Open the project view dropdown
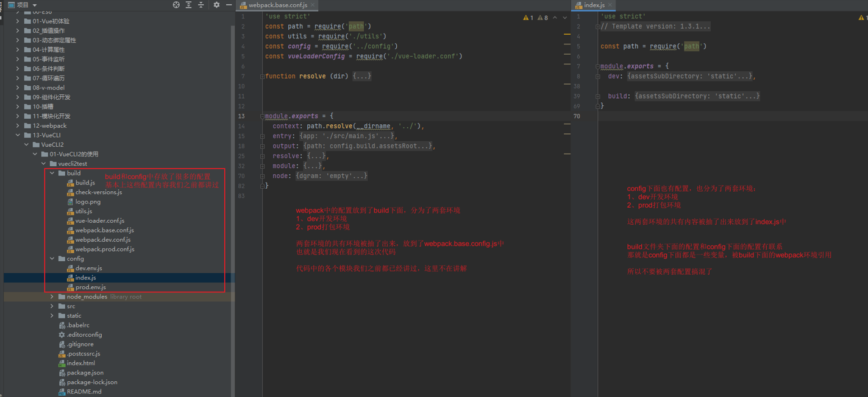The width and height of the screenshot is (868, 397). click(x=35, y=5)
